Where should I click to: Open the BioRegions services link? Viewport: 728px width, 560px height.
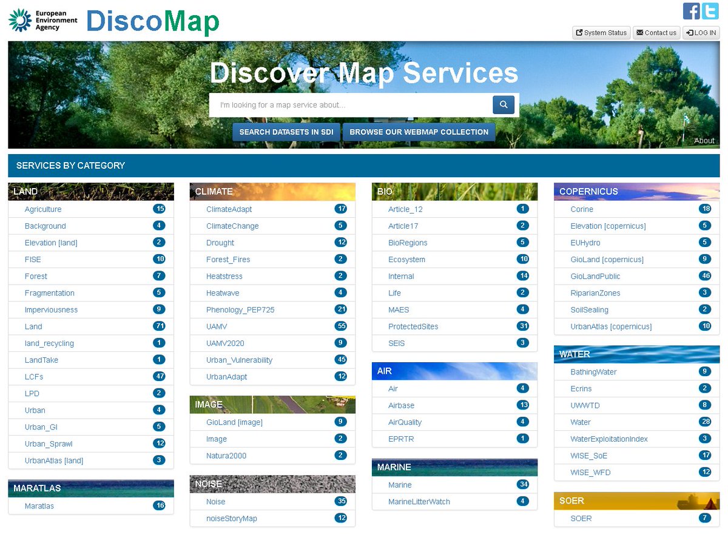(x=408, y=243)
